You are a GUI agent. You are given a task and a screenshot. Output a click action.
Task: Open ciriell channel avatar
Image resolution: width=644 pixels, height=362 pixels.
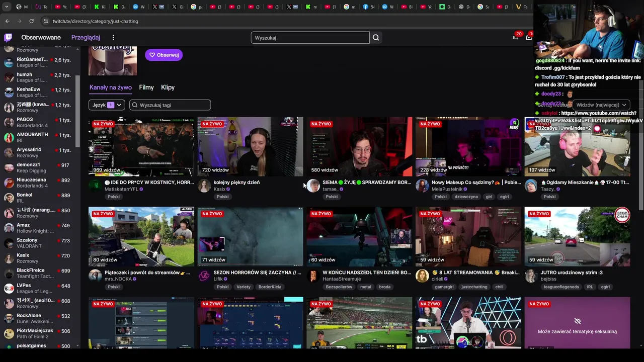(x=422, y=276)
